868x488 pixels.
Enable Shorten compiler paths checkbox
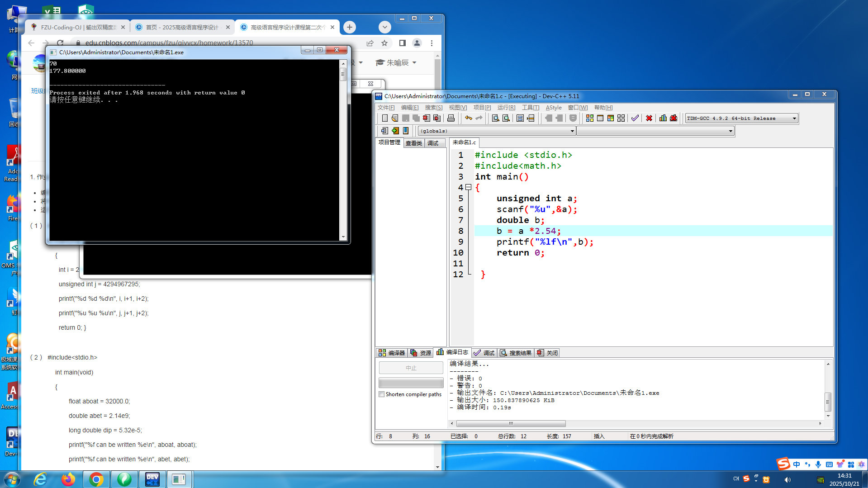pos(382,394)
